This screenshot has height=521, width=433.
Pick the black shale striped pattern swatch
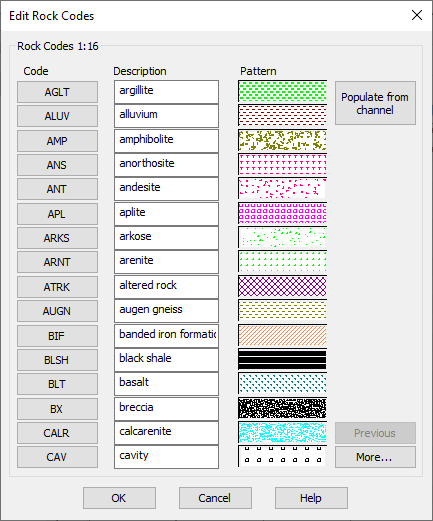[282, 359]
